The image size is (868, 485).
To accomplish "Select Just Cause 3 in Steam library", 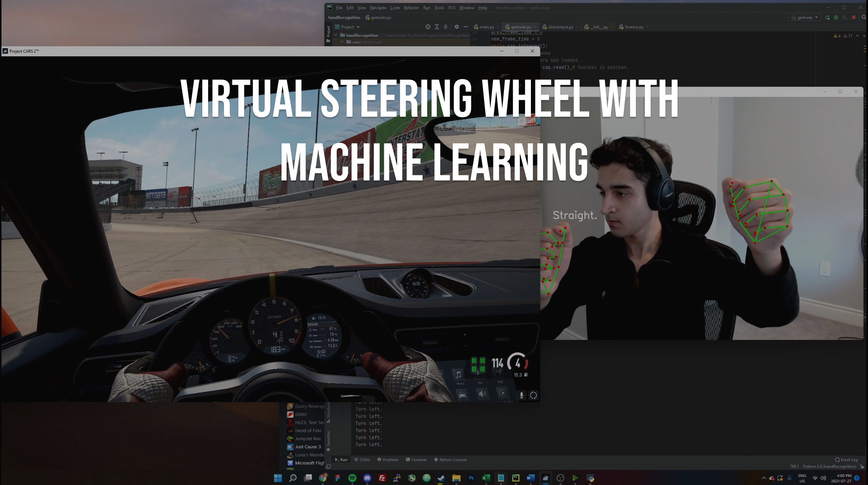I will tap(305, 447).
